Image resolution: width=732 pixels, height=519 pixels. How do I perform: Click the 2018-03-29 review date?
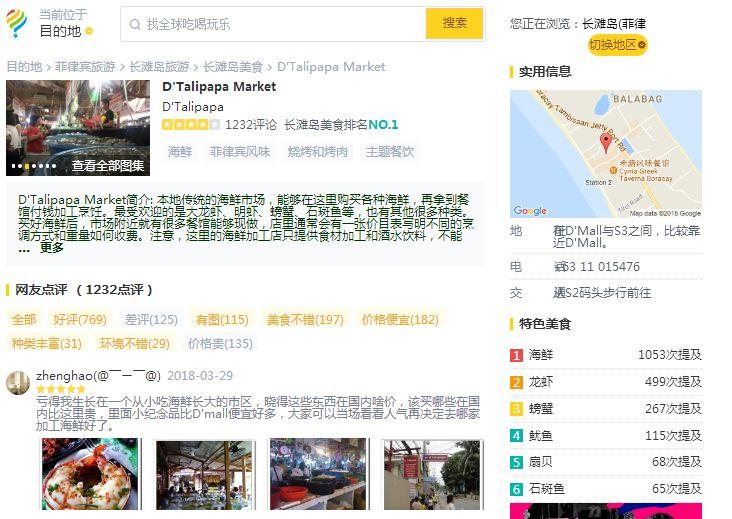(x=200, y=376)
